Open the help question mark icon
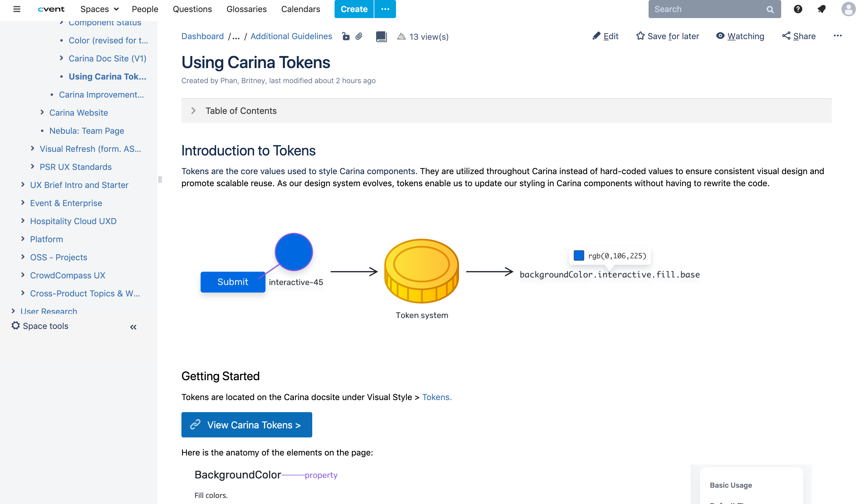This screenshot has height=504, width=868. (798, 9)
